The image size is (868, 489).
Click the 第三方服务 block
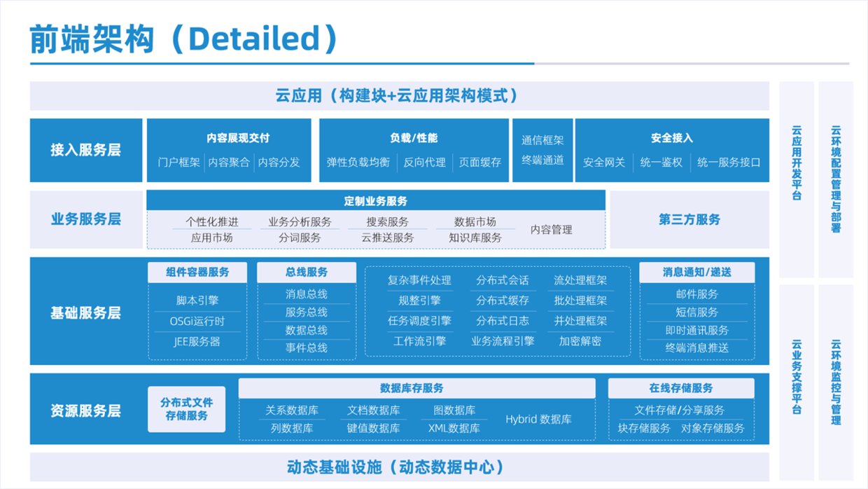coord(689,219)
